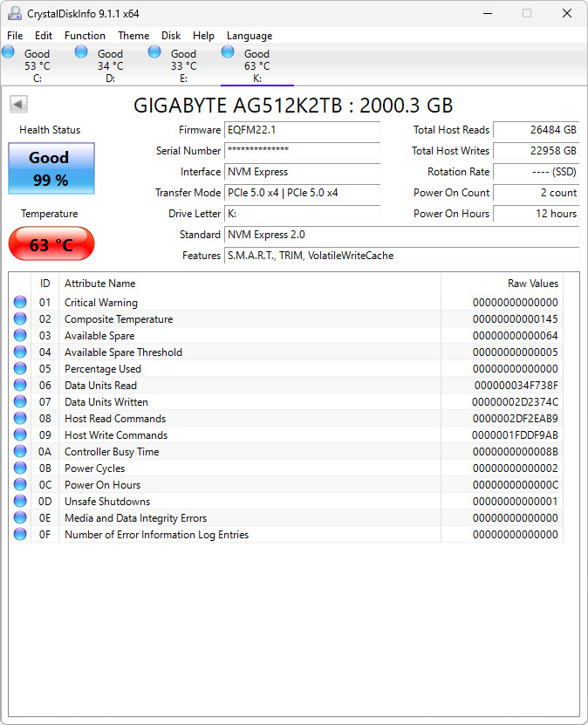Click the GIGABYTE AG512K2TB : 2000.3 GB title
The image size is (588, 725).
click(293, 106)
